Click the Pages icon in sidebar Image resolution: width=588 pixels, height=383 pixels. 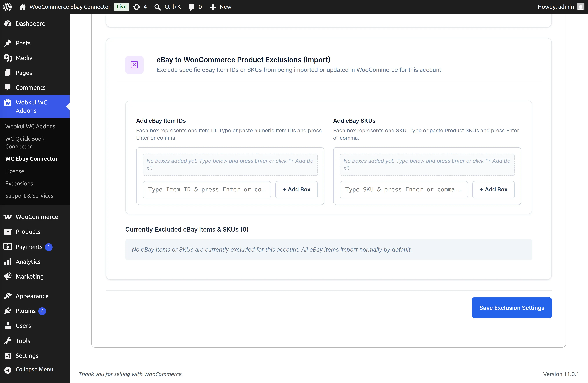click(8, 73)
